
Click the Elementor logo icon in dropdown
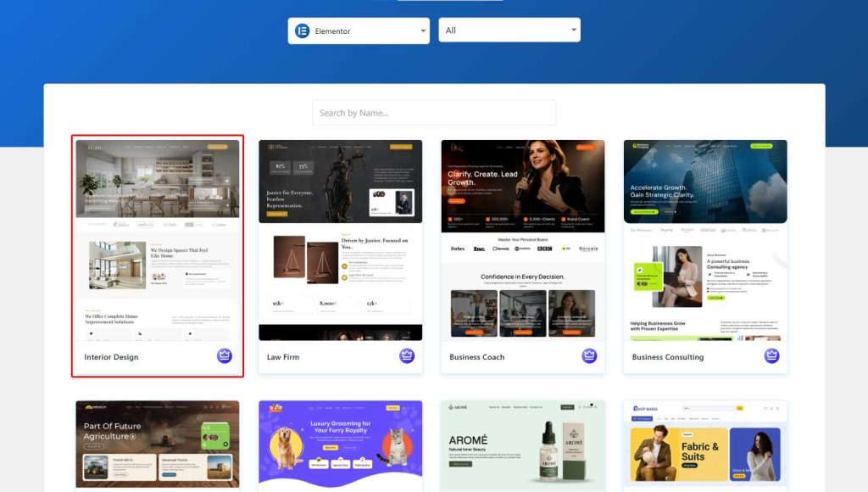click(x=302, y=31)
